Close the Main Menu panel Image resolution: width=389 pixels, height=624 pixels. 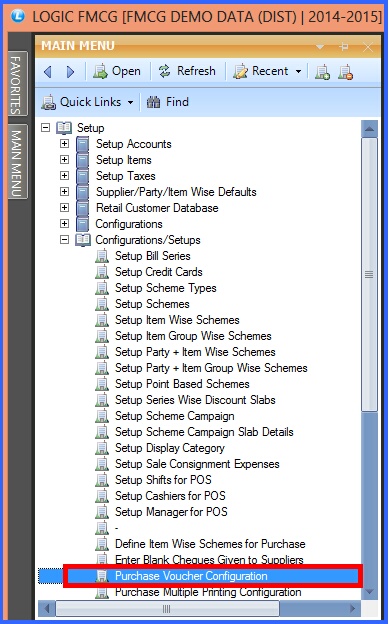click(367, 47)
